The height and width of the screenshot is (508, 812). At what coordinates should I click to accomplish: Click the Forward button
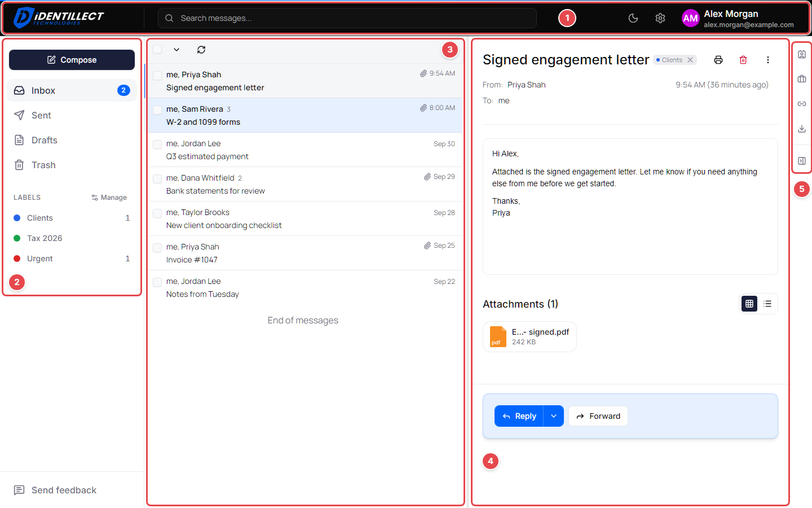(x=598, y=416)
